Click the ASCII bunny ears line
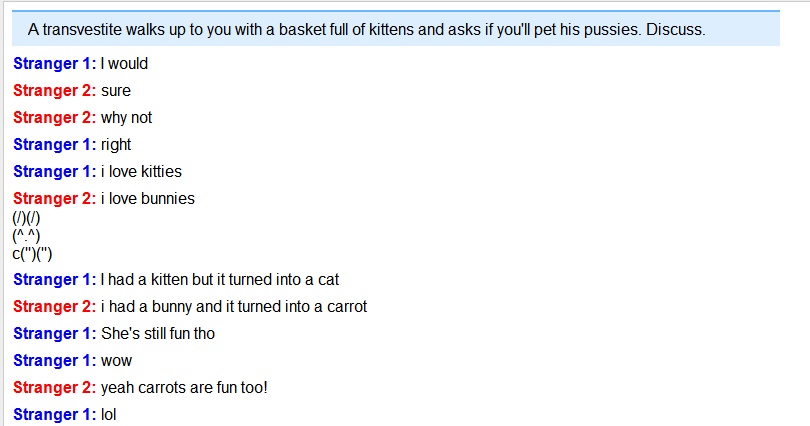Screen dimensions: 810x426 click(26, 218)
